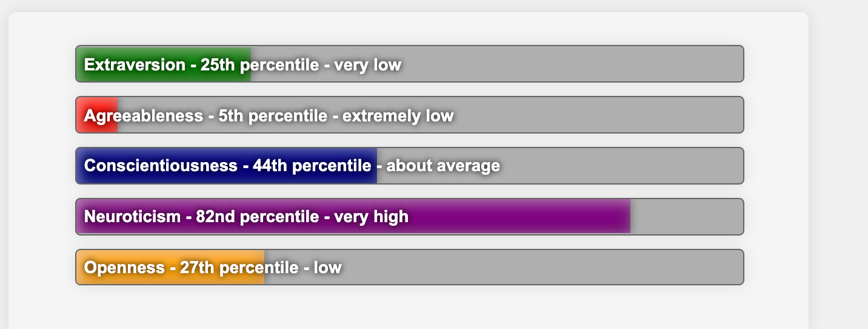Click the 'about average' rating text
This screenshot has height=329, width=868.
pos(443,166)
